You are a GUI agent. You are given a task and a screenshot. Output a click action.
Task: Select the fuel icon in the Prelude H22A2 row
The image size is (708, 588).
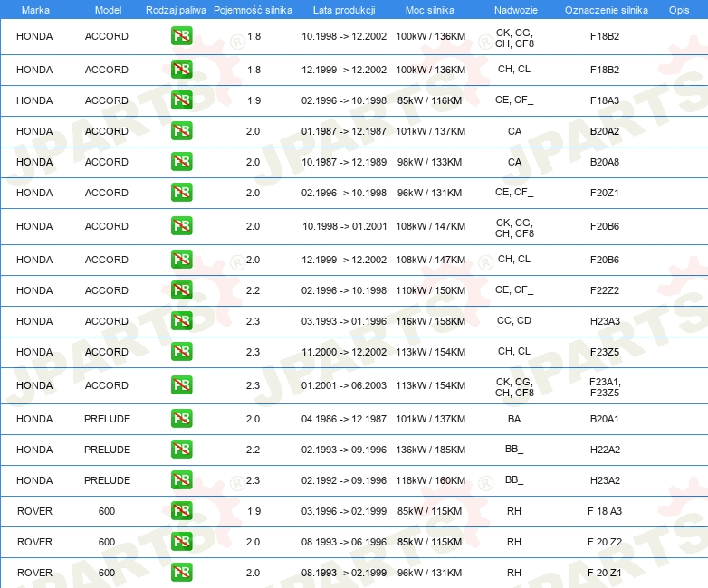pos(181,449)
